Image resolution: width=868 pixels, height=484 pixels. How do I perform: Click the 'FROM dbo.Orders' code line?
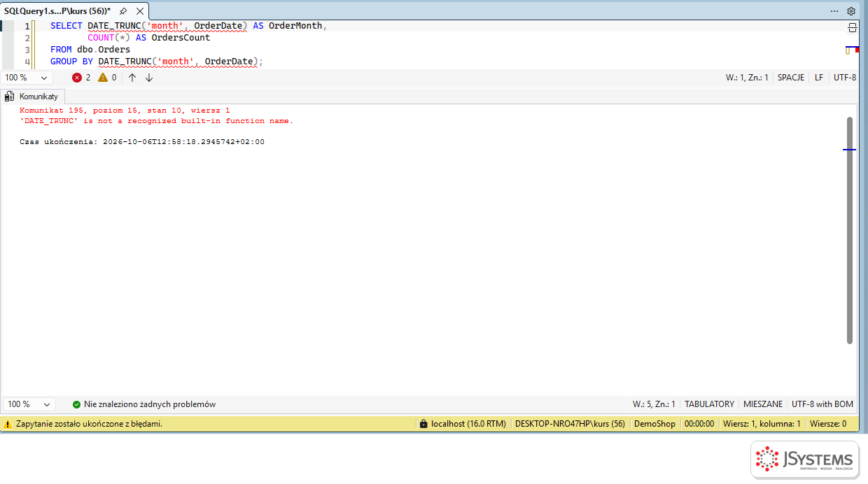(x=90, y=50)
